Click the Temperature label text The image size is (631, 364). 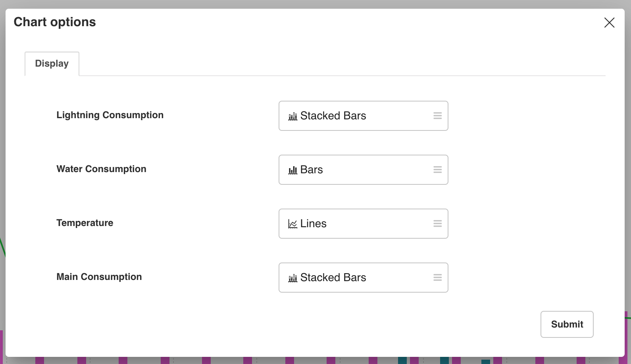pos(85,223)
